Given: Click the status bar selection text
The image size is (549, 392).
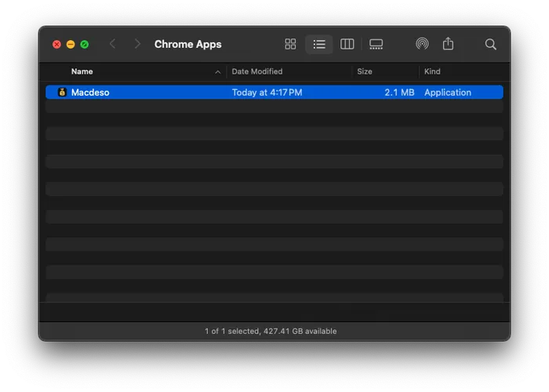Looking at the screenshot, I should pos(271,331).
